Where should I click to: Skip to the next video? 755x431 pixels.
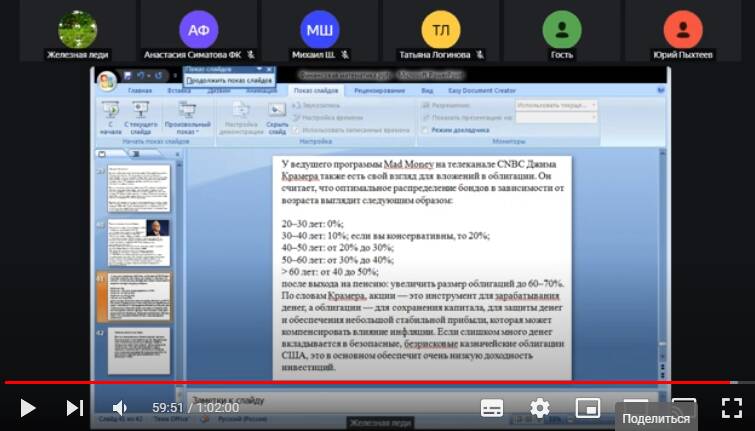(x=75, y=408)
